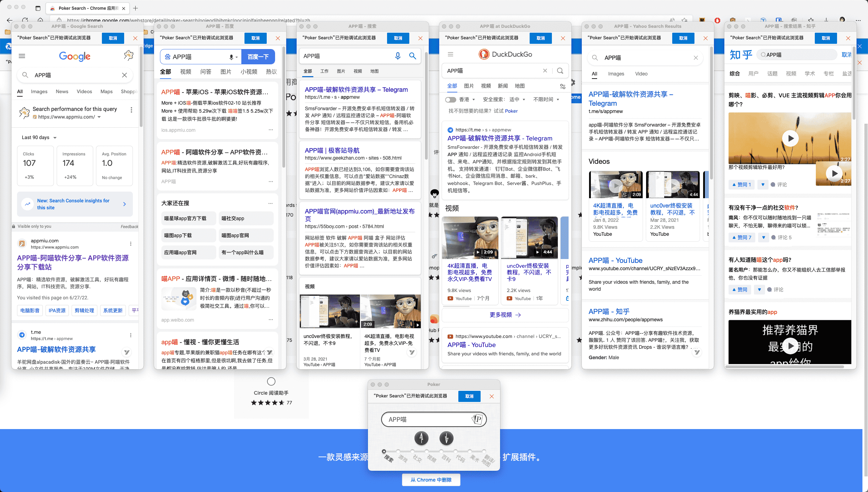The height and width of the screenshot is (492, 868).
Task: Clear the DuckDuckGo search field
Action: 545,71
